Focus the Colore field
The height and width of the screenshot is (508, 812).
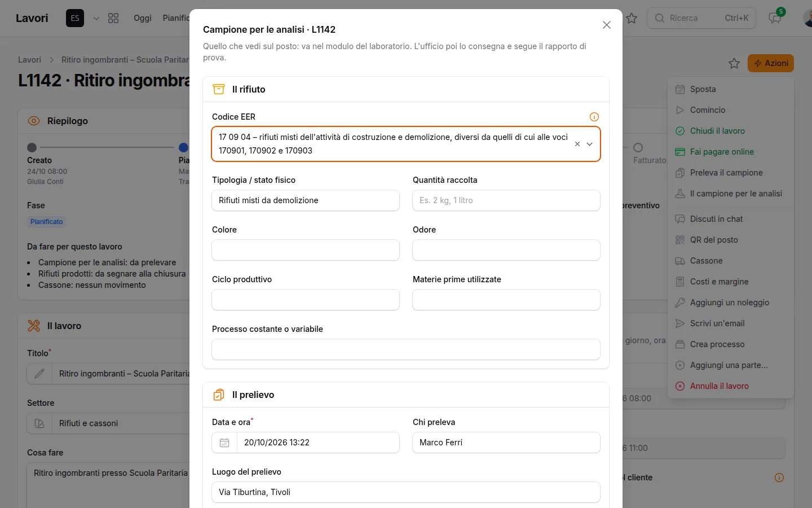306,250
